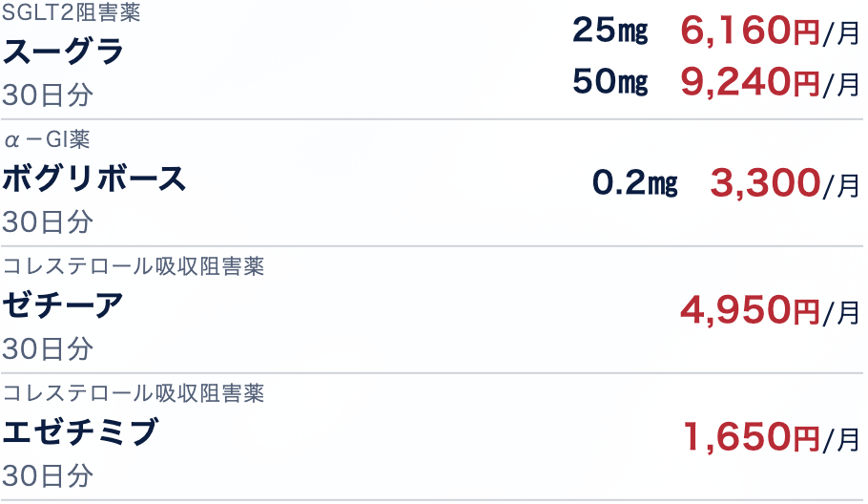Select the 0.2mg dosage of ボグリボース

[x=634, y=182]
